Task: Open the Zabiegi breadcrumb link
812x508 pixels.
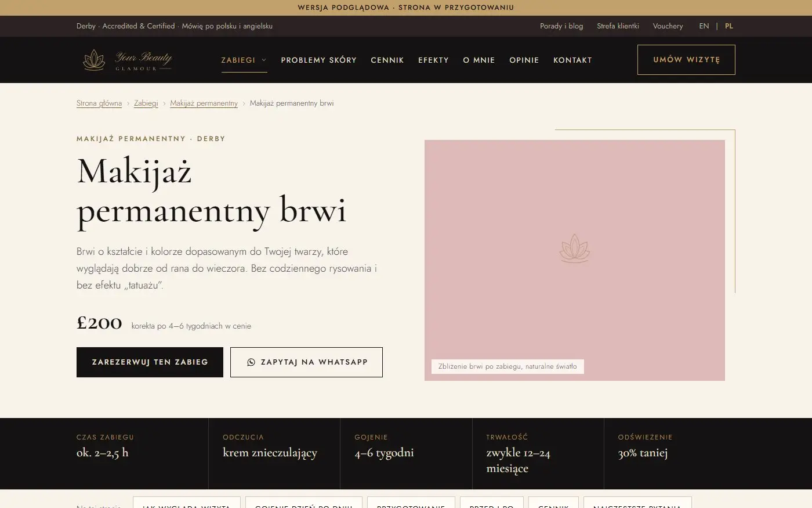Action: coord(146,103)
